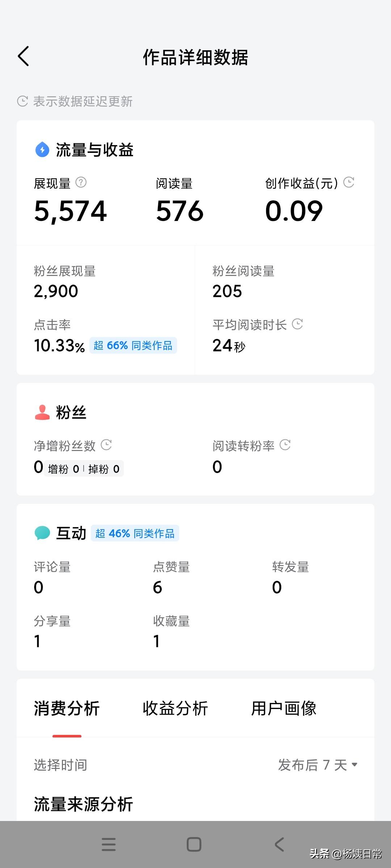
Task: Switch to the 收益分析 tab
Action: [x=175, y=708]
